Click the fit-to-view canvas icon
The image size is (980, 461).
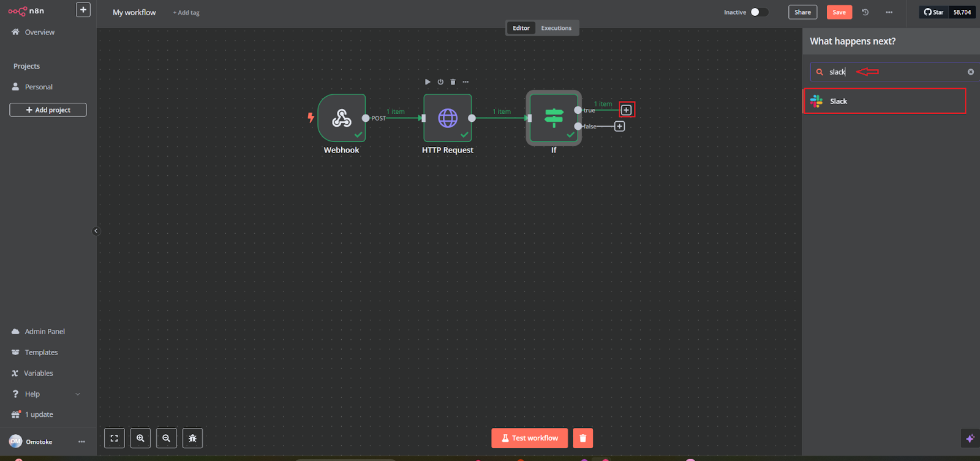point(115,438)
